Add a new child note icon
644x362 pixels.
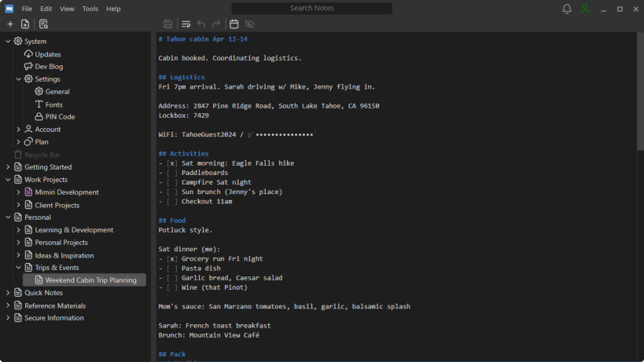[x=25, y=24]
